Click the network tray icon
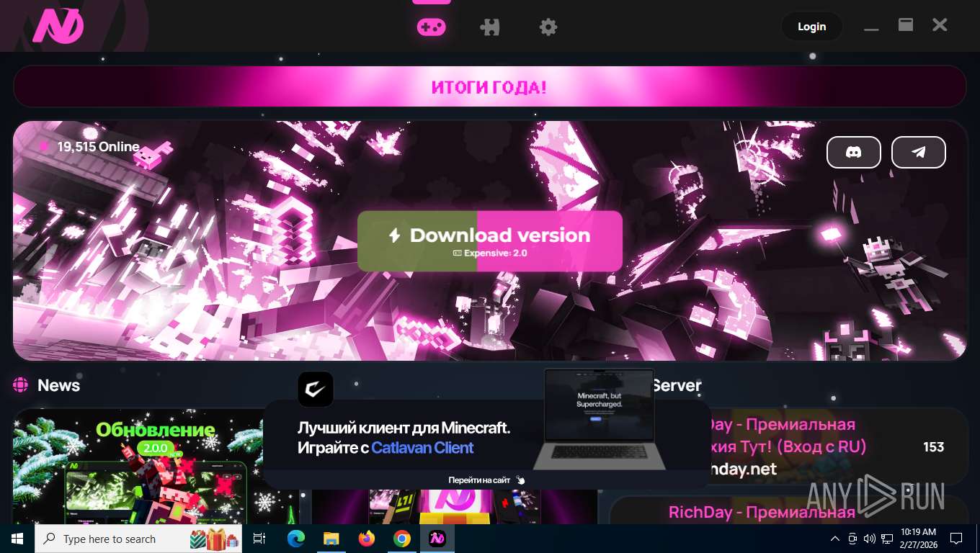980x553 pixels. [x=887, y=539]
